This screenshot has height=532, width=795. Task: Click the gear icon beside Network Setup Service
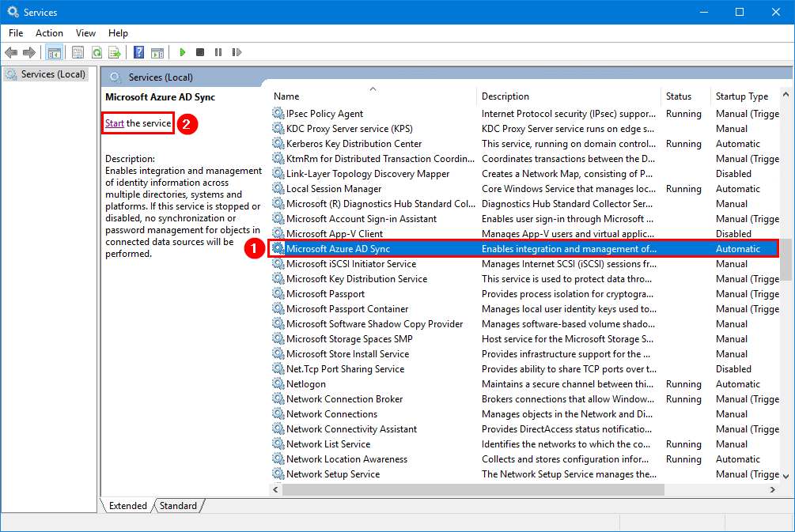pos(278,474)
